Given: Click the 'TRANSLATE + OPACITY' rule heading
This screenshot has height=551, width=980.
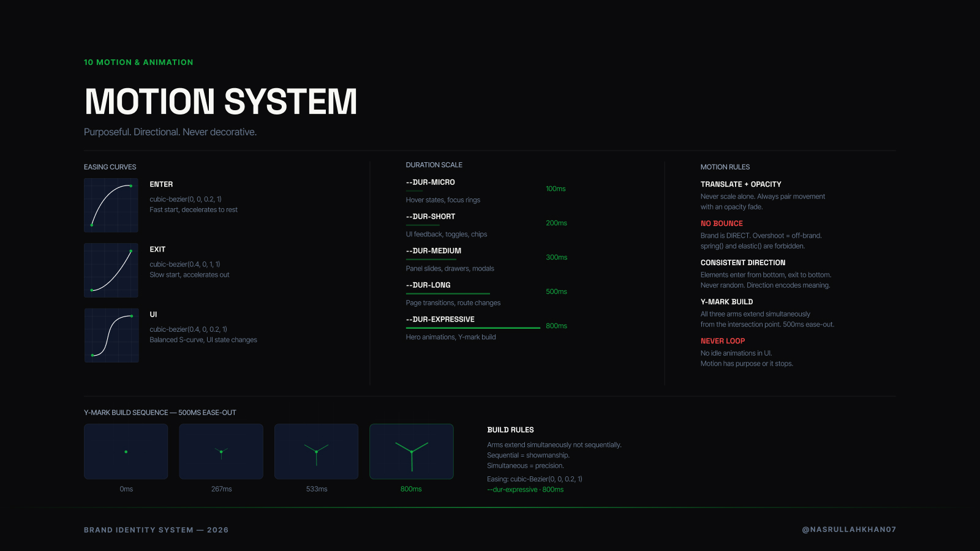Looking at the screenshot, I should 741,184.
